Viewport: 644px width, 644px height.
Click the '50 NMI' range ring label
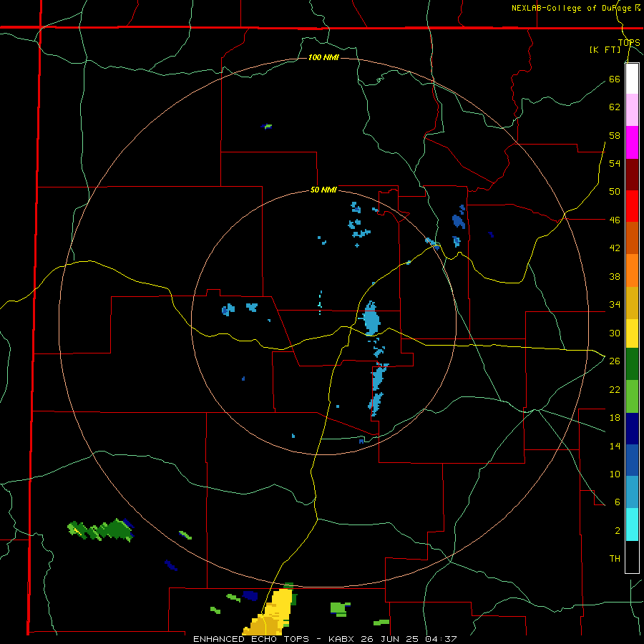point(323,190)
